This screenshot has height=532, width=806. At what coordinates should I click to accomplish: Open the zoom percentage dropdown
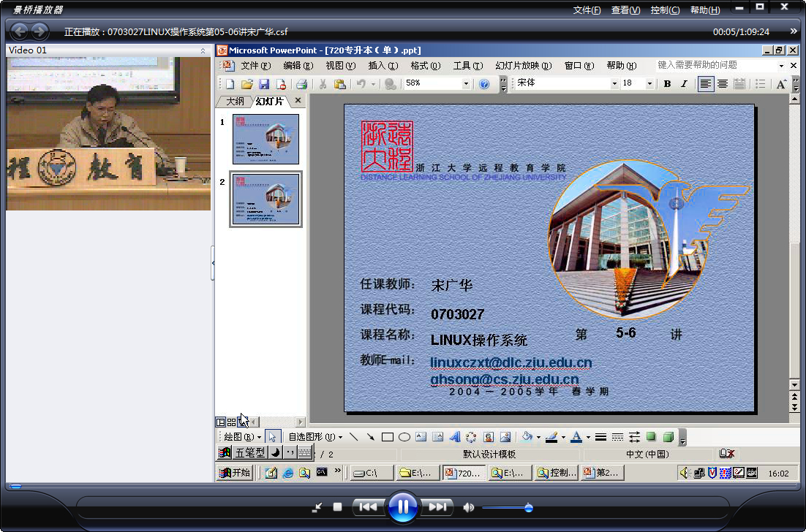pos(466,83)
